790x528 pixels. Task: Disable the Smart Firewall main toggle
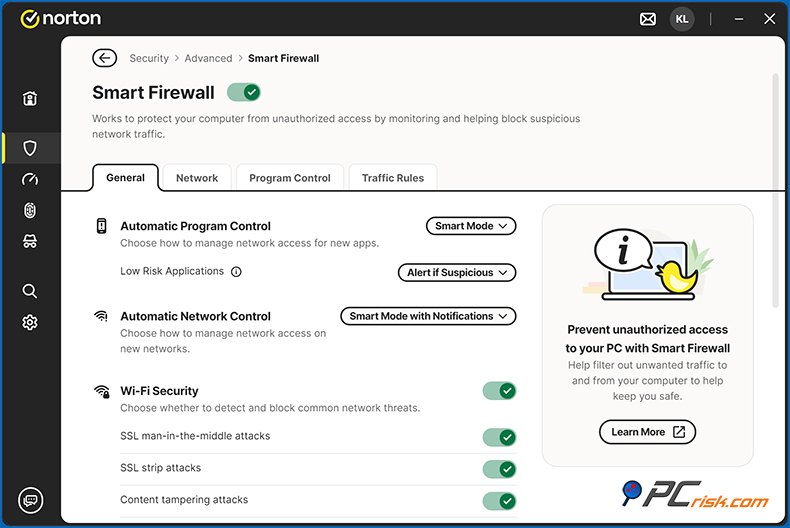click(243, 92)
